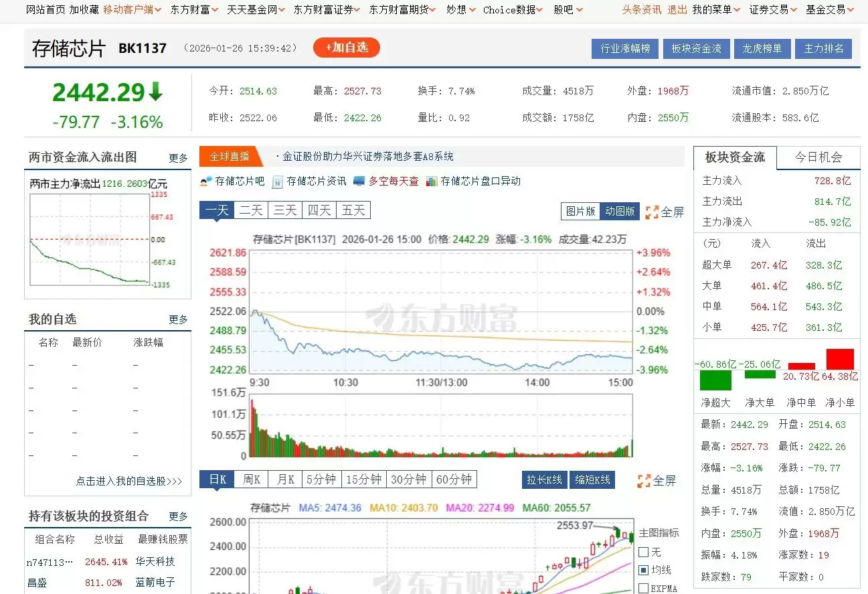Viewport: 868px width, 594px height.
Task: Click the 点击进入我的自选股 link
Action: [x=128, y=481]
